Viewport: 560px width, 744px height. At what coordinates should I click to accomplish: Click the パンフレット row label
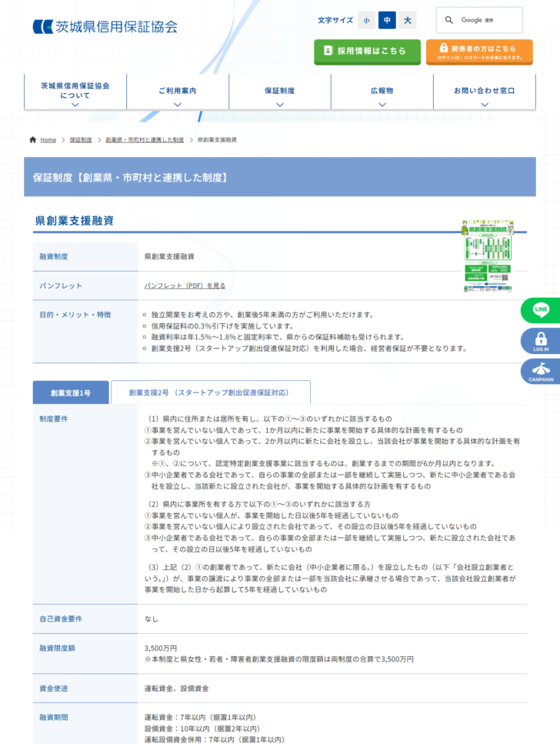click(x=61, y=285)
